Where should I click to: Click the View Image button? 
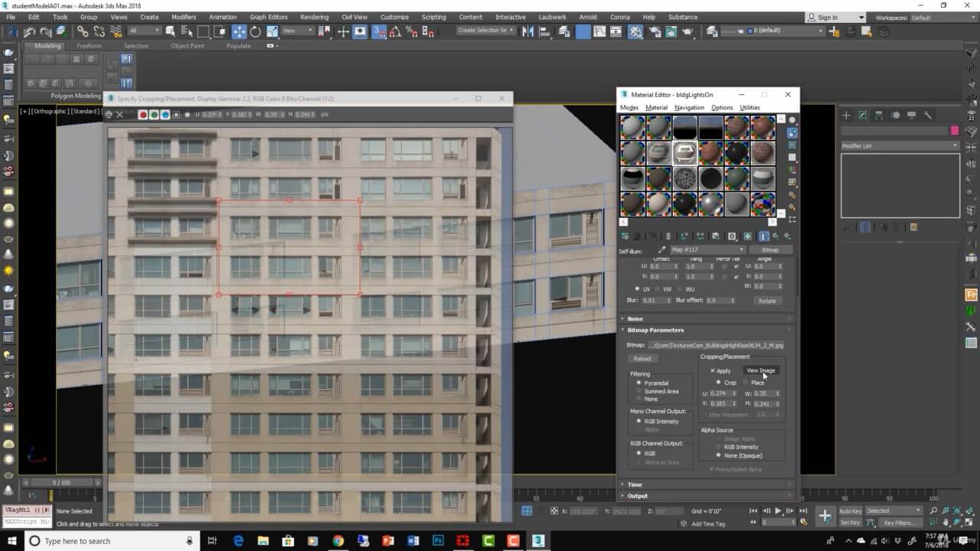coord(760,370)
